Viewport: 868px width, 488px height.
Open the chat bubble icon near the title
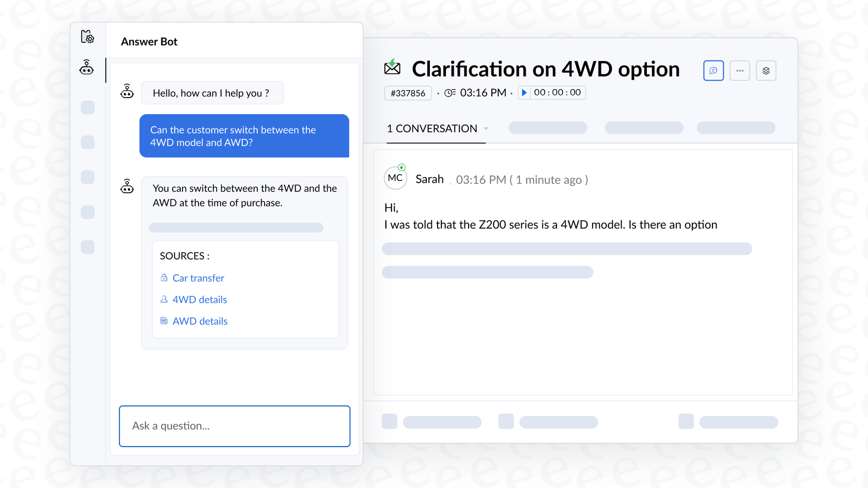(714, 71)
